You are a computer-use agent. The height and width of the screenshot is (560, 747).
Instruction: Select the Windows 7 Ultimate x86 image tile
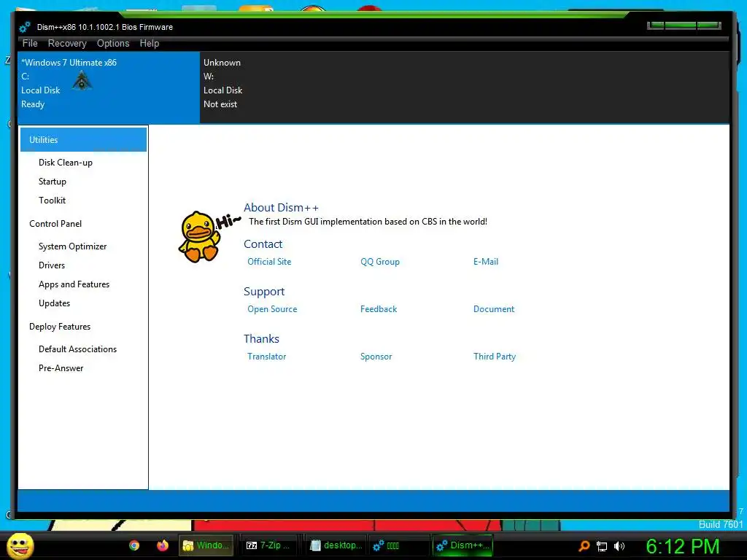pos(109,87)
